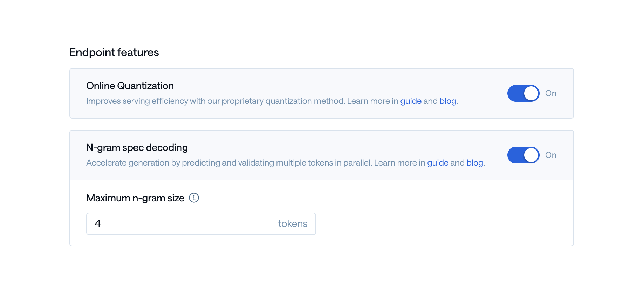The width and height of the screenshot is (644, 294).
Task: Open the Online Quantization guide link
Action: pyautogui.click(x=411, y=101)
